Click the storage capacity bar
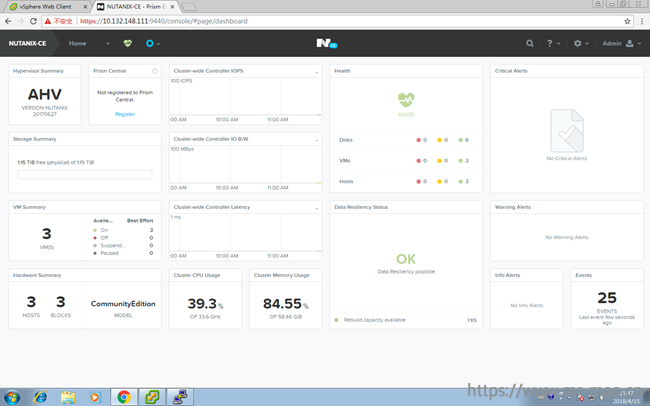The image size is (650, 406). 85,175
